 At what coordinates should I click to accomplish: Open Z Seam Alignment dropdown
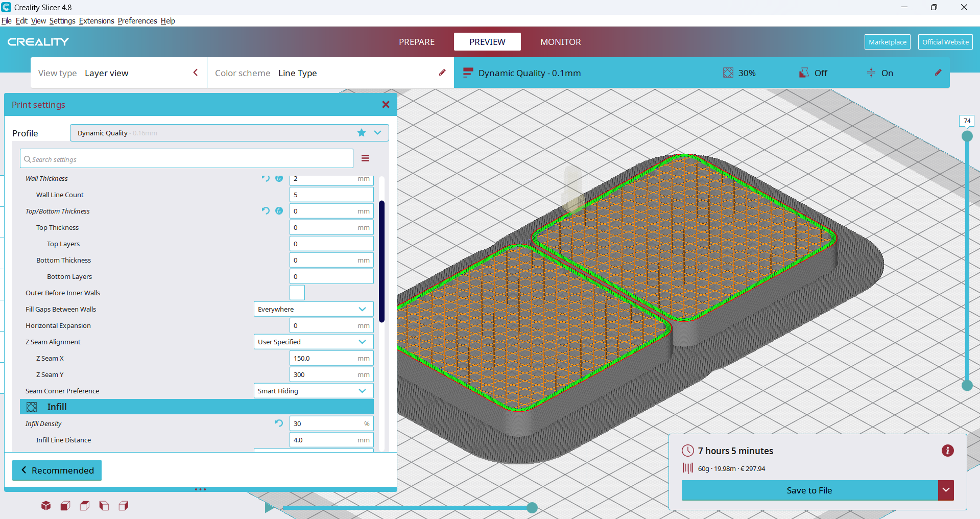(x=314, y=342)
